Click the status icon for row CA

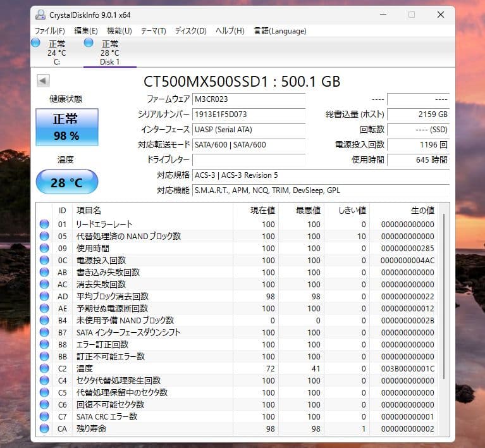point(44,428)
